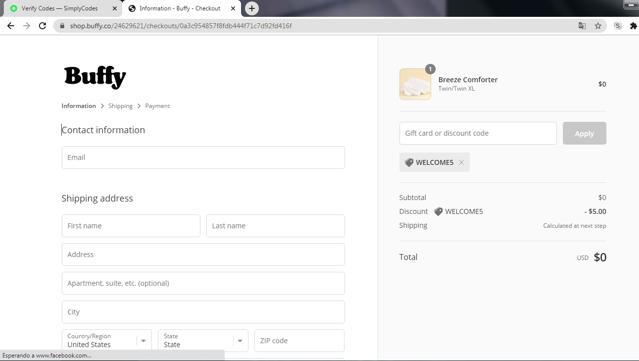Click the extension icon beside the star
Image resolution: width=639 pixels, height=361 pixels.
618,26
